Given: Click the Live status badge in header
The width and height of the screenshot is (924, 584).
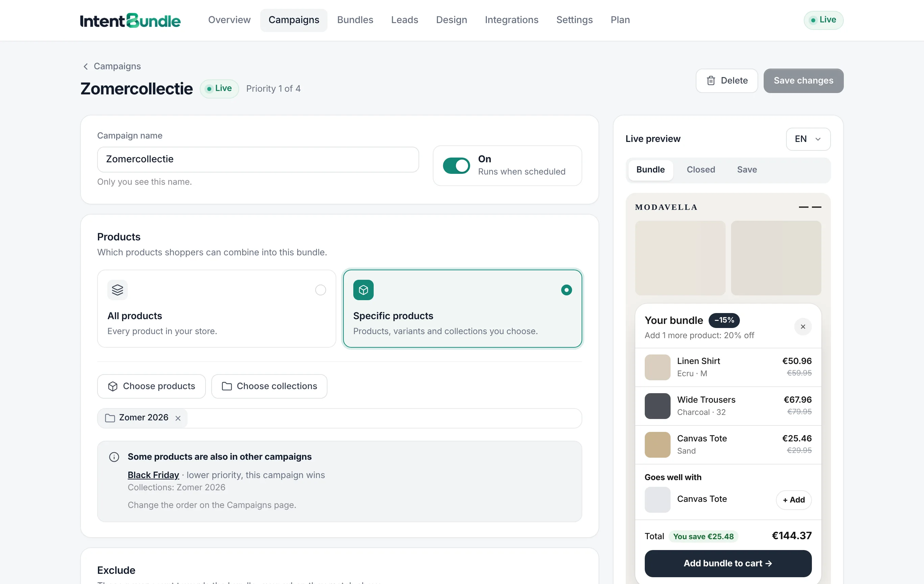Looking at the screenshot, I should pos(823,20).
